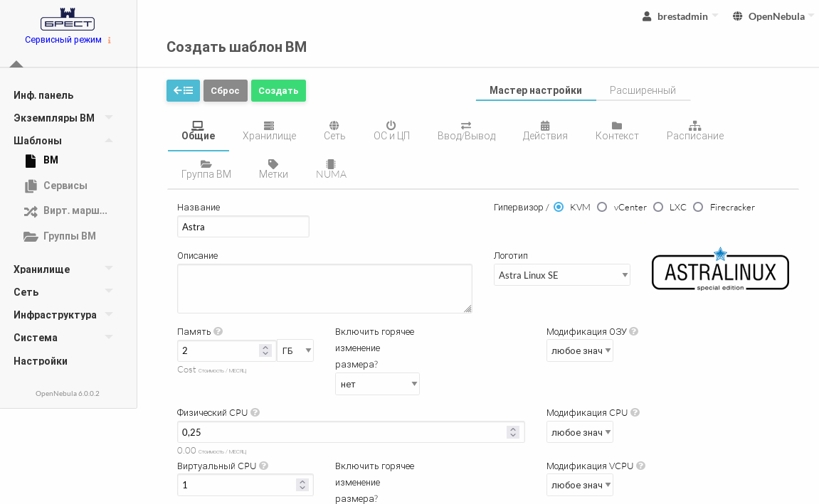Click the Memory help question icon
The image size is (819, 504).
218,331
